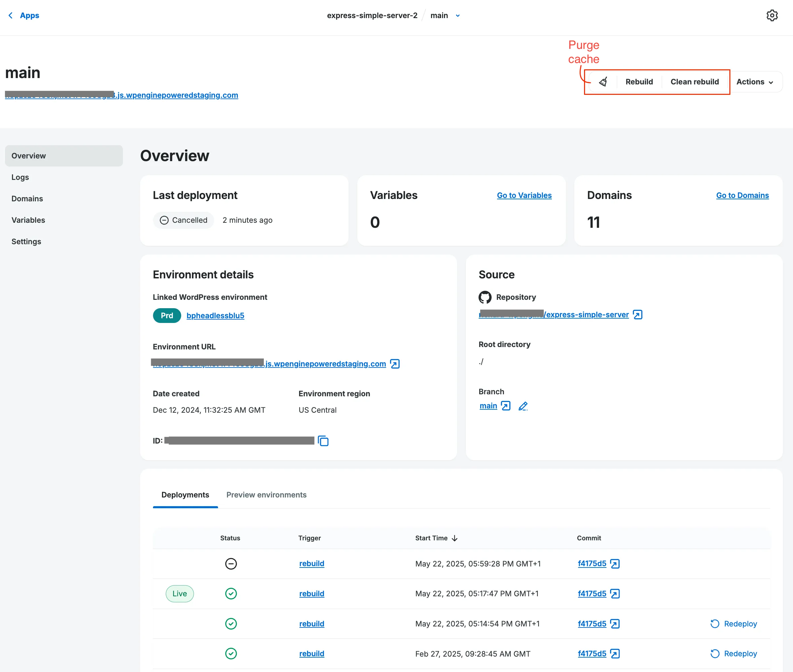Open rebuild trigger of 05:14:54 PM deployment

311,624
